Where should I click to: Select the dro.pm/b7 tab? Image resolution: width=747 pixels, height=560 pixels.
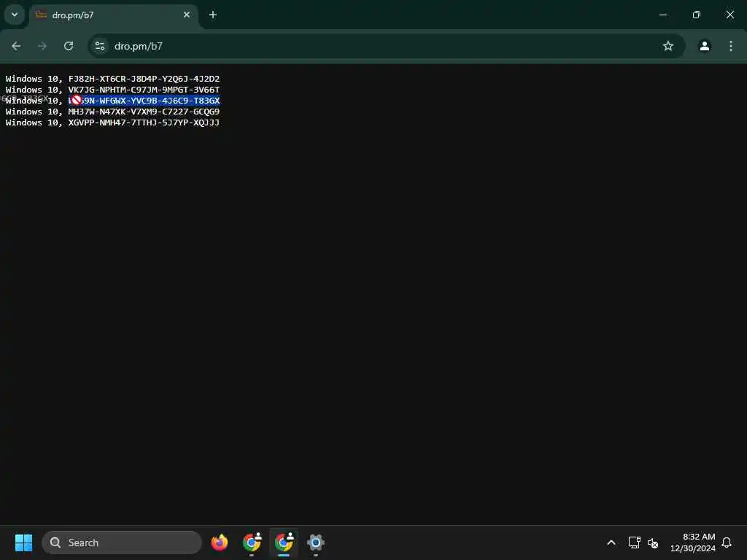tap(113, 16)
